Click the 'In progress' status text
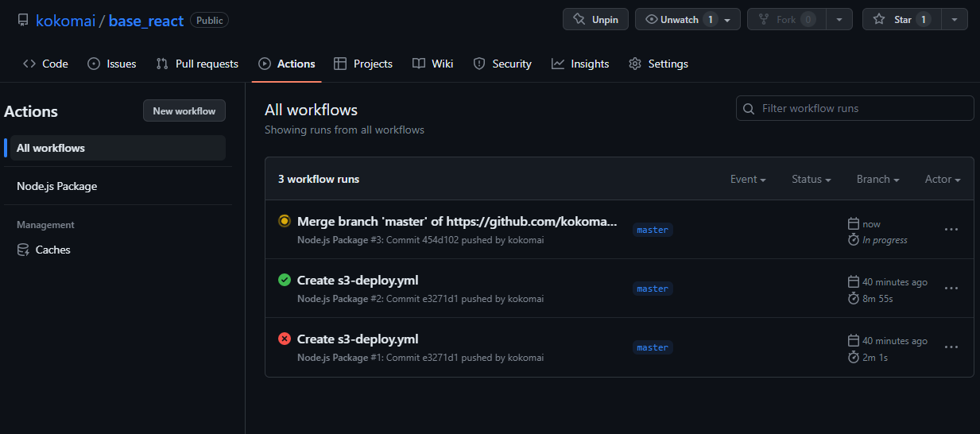Viewport: 980px width, 434px height. coord(885,240)
